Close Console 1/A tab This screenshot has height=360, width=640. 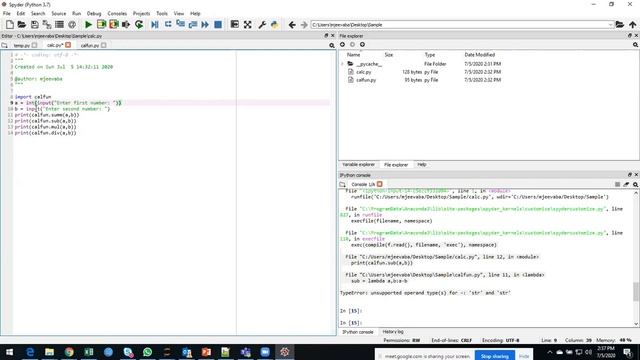click(x=380, y=184)
